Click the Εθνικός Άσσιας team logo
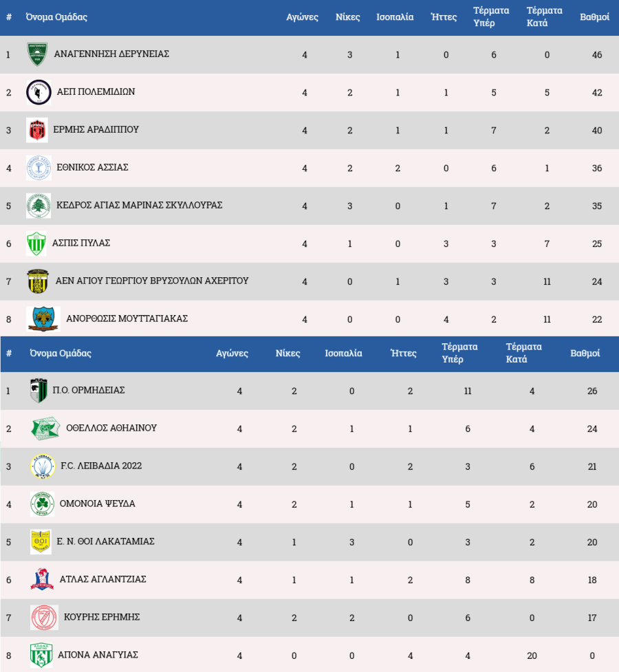The height and width of the screenshot is (672, 619). [x=39, y=168]
